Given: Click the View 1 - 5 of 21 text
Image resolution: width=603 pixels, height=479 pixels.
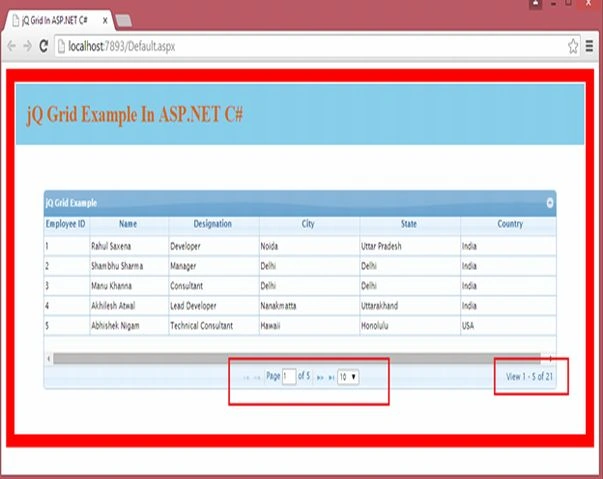Looking at the screenshot, I should (529, 377).
